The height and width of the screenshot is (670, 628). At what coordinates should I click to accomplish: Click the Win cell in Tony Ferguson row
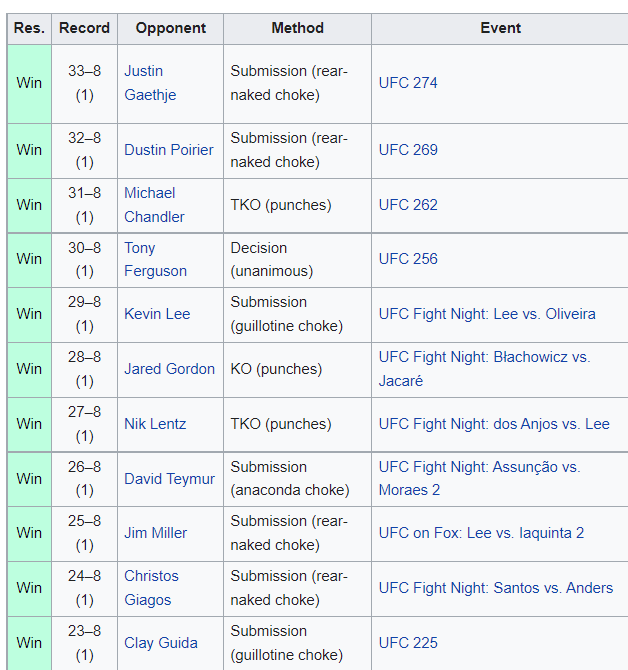pos(29,260)
